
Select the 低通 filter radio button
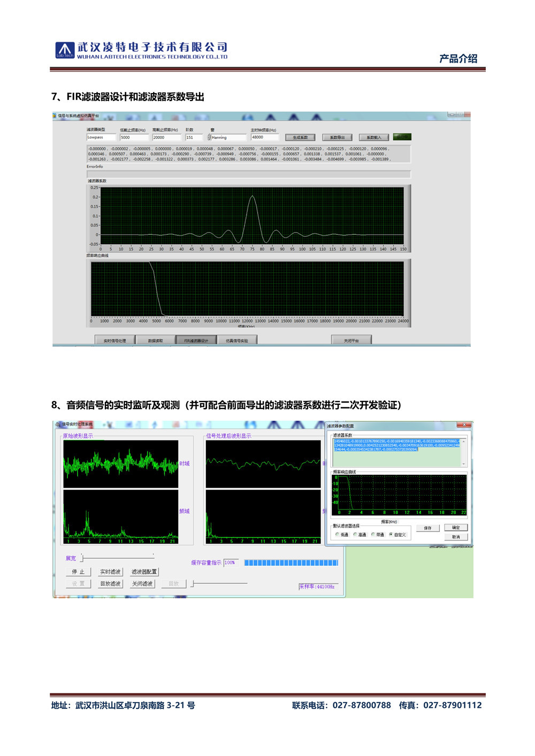tap(337, 535)
